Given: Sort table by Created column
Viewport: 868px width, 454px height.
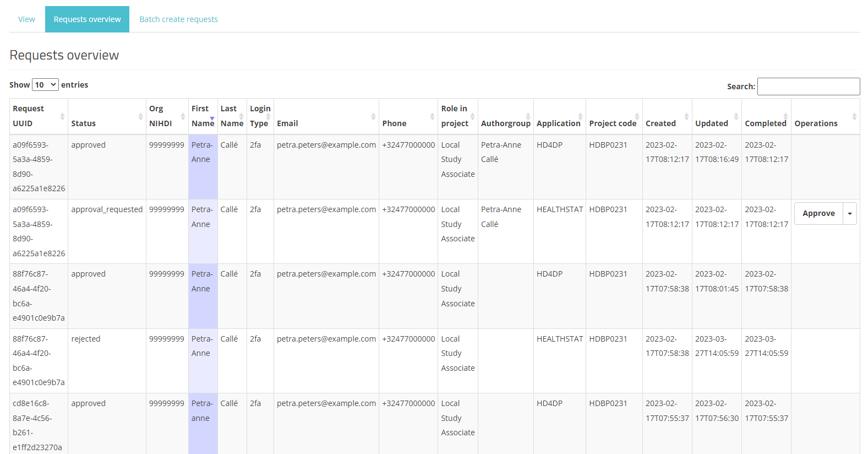Looking at the screenshot, I should (660, 123).
